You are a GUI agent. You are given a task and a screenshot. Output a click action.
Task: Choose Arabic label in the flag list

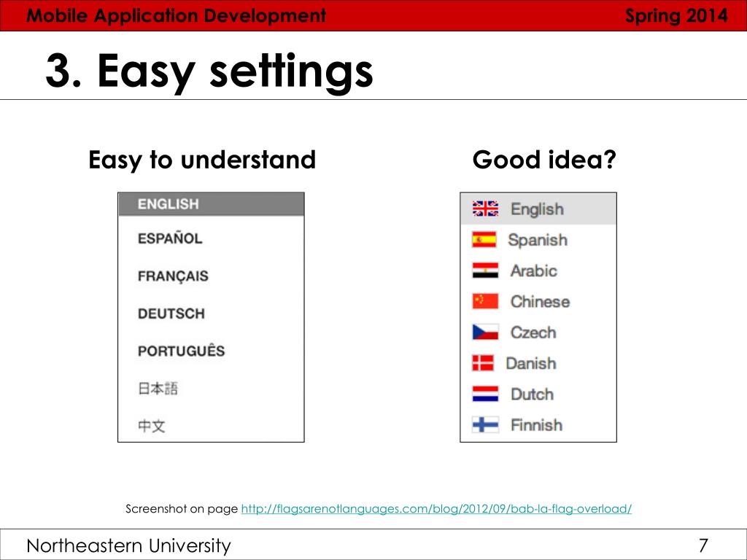click(x=533, y=271)
